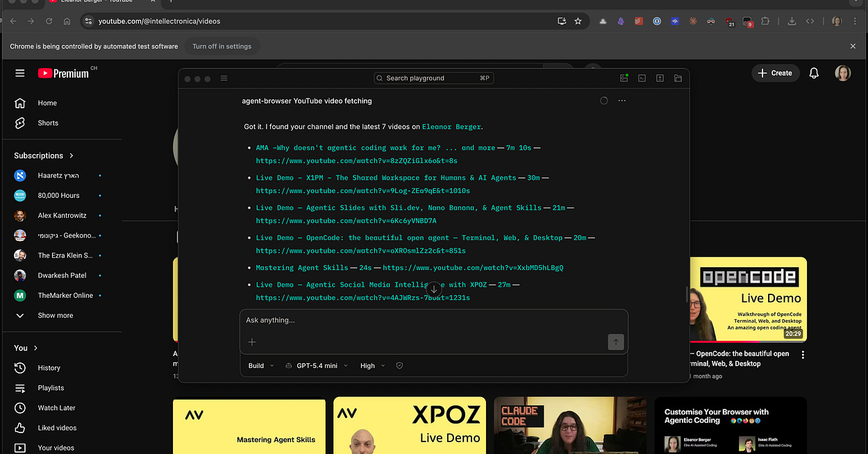Reload the page

pyautogui.click(x=49, y=22)
